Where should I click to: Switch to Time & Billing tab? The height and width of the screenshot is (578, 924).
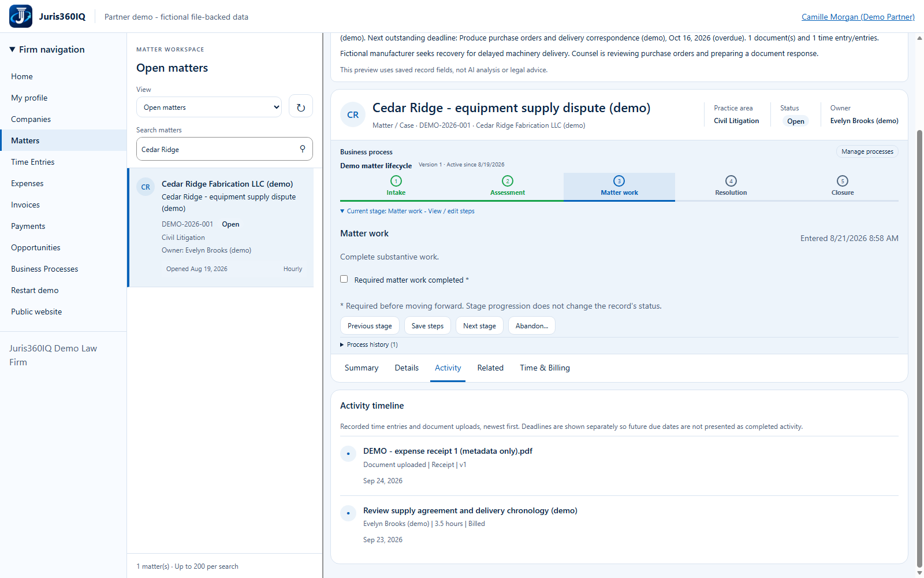[545, 368]
